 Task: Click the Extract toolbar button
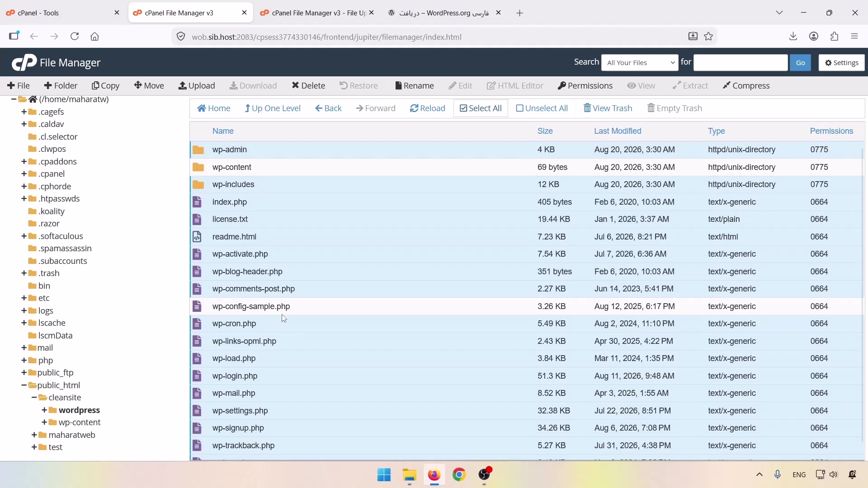[690, 86]
